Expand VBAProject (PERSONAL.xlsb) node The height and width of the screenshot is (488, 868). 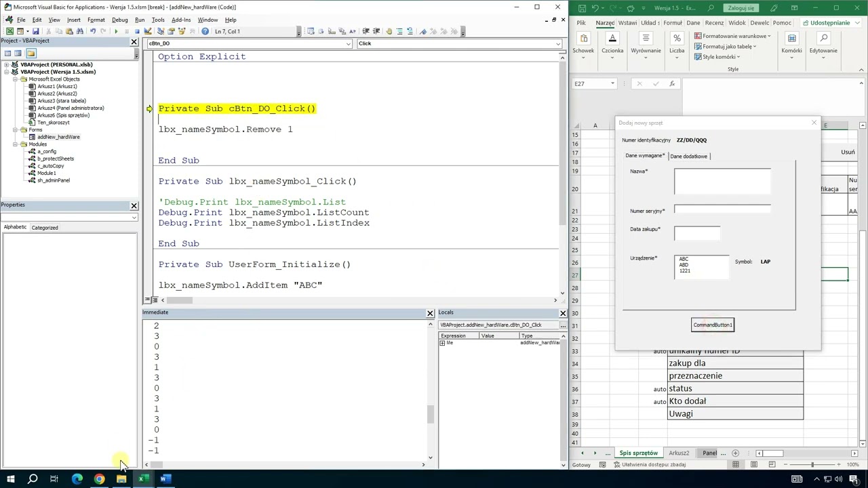point(7,64)
